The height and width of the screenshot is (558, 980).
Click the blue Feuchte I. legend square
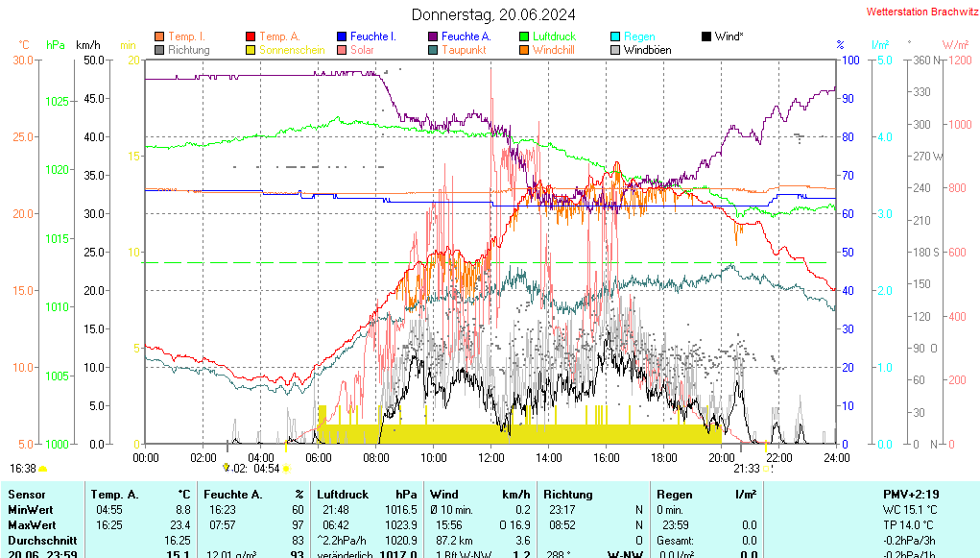pyautogui.click(x=342, y=36)
